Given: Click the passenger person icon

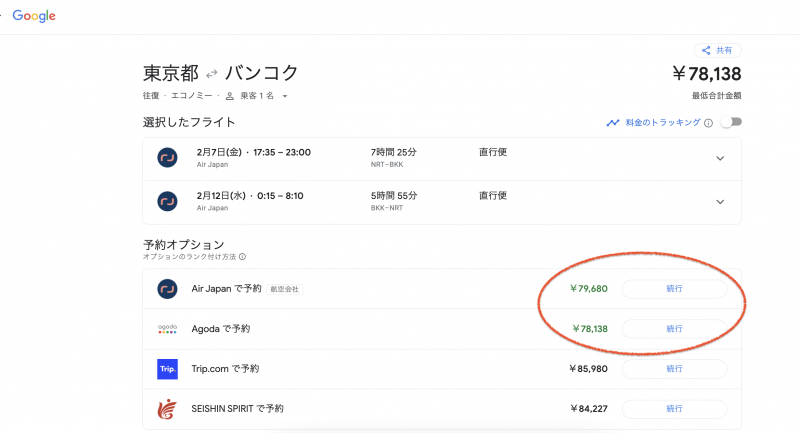Looking at the screenshot, I should click(230, 96).
